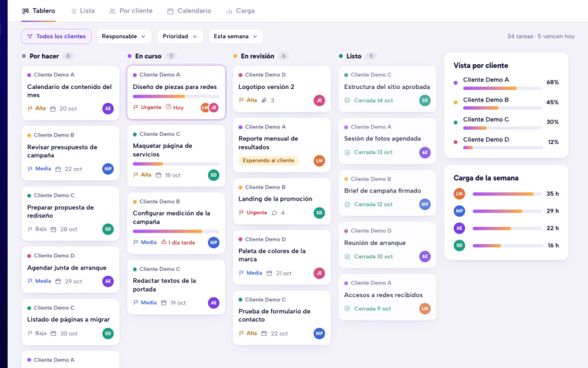Click the '28 oct' due date
The height and width of the screenshot is (368, 588).
click(x=69, y=229)
